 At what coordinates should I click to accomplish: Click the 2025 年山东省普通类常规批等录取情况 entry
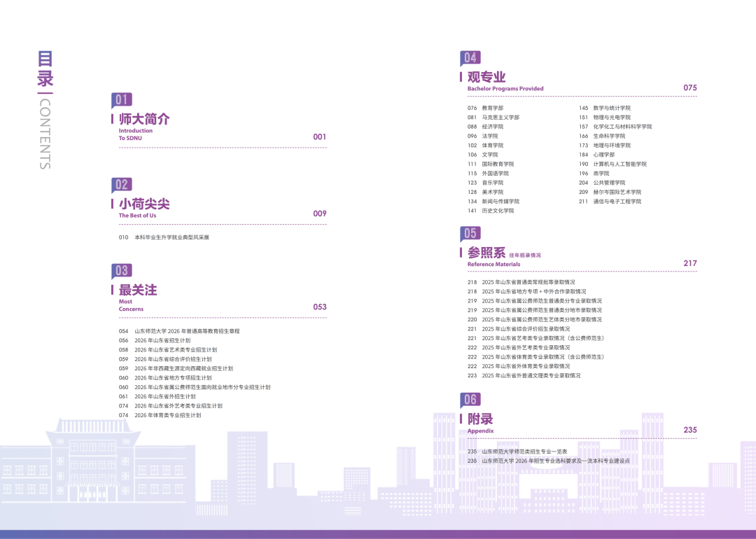[521, 282]
